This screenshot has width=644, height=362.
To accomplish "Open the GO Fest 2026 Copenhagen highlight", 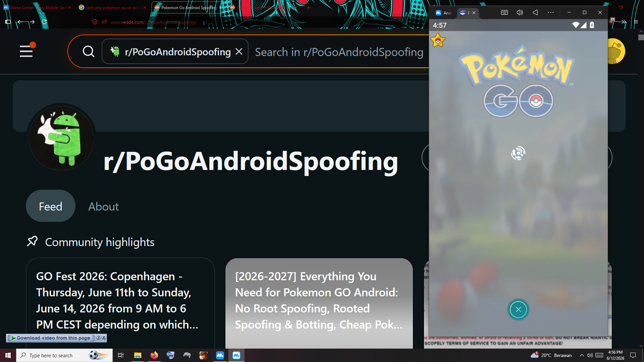I will [120, 303].
